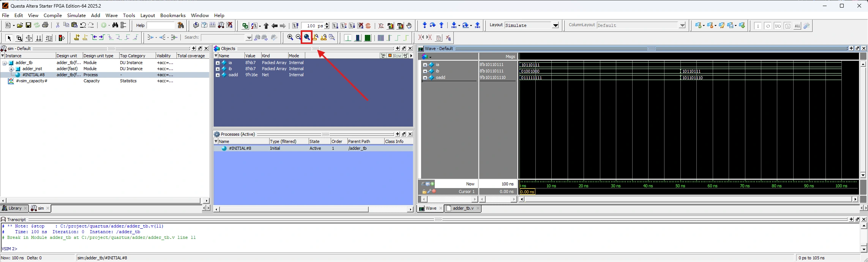Expand the oadd signal in Wave pane
868x262 pixels.
425,78
